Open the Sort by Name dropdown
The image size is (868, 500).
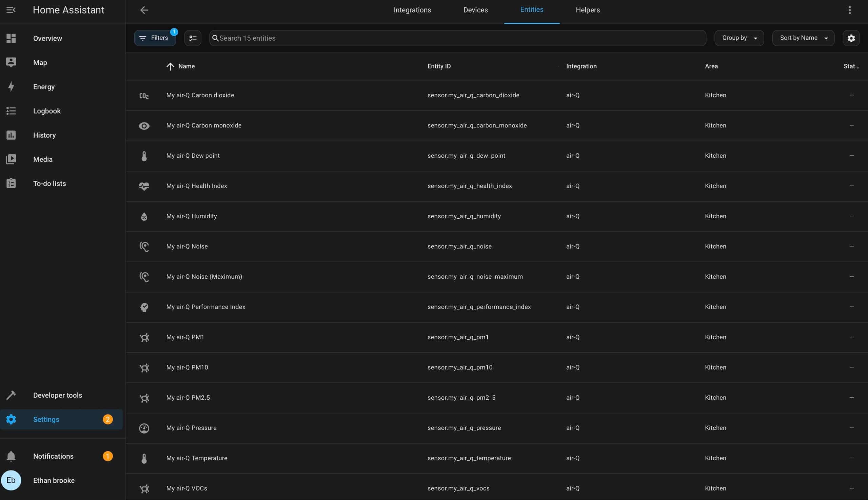pyautogui.click(x=804, y=38)
